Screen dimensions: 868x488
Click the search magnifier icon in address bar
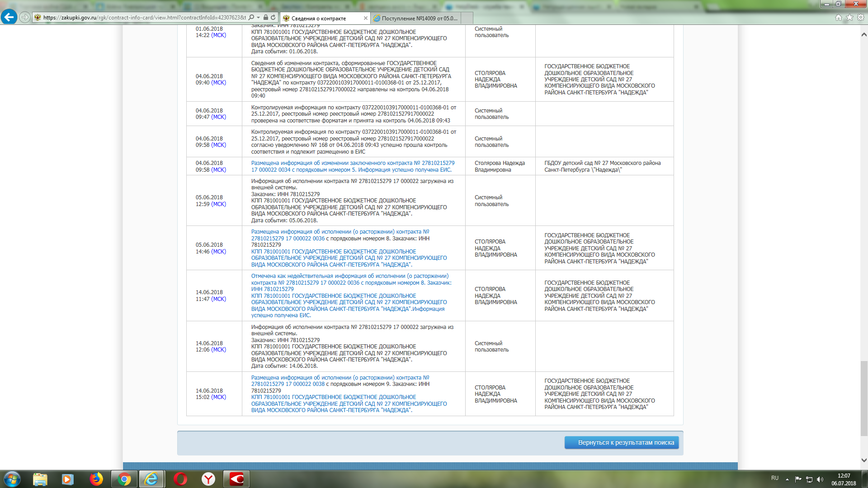tap(251, 18)
